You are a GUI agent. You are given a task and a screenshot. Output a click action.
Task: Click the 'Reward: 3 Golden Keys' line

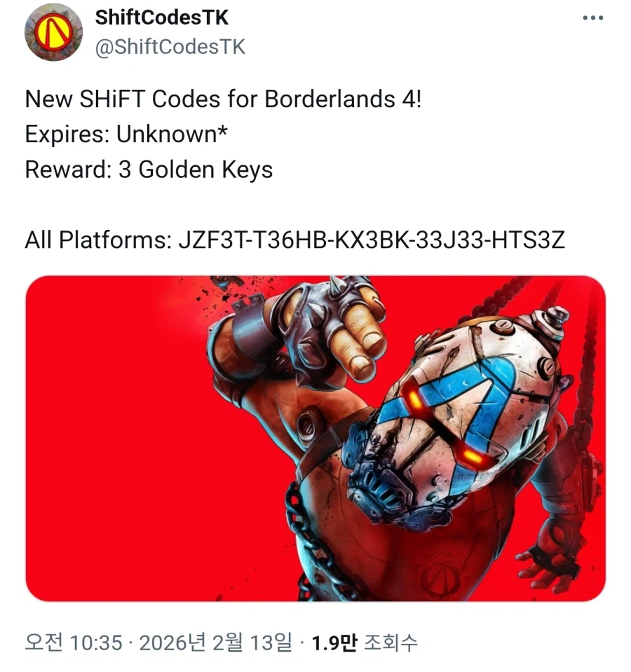pos(149,170)
